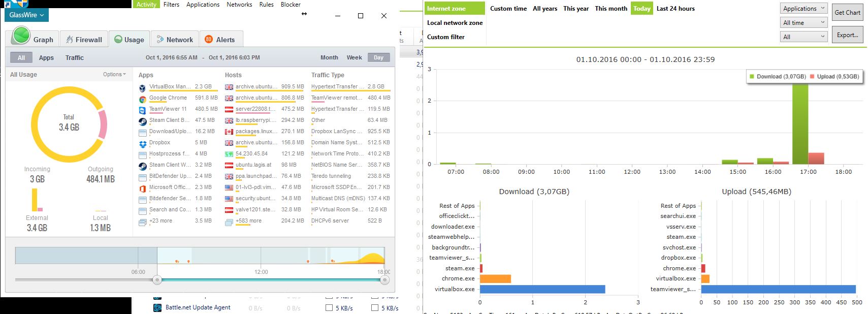
Task: Toggle the Download legend entry
Action: [x=778, y=77]
